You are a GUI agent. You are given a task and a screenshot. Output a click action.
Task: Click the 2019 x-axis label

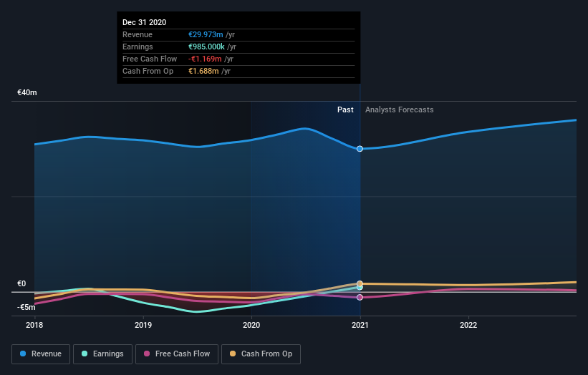pos(143,325)
